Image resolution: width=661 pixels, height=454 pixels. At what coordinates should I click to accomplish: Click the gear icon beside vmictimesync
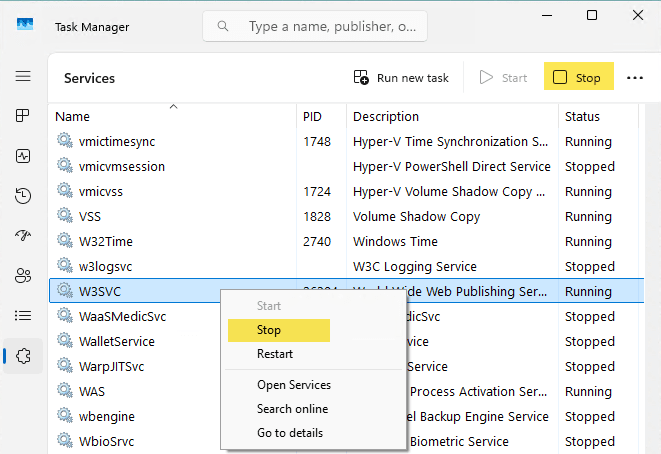(x=65, y=140)
